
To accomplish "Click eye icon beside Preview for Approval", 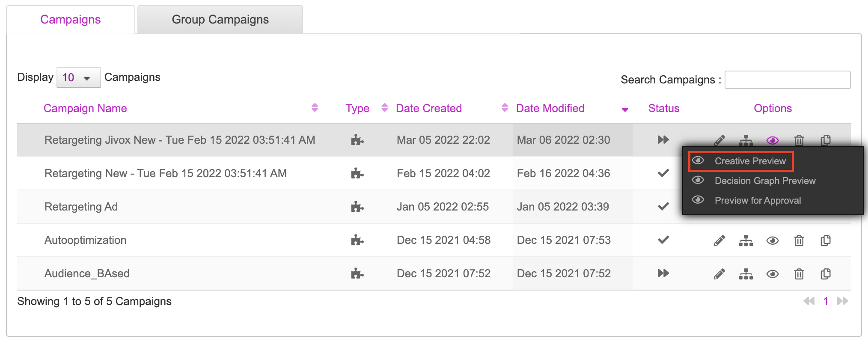I will pos(698,200).
